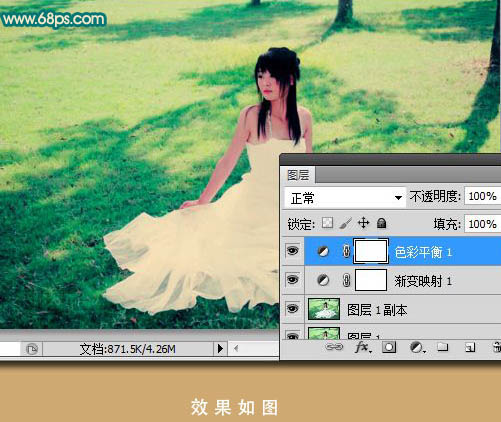The height and width of the screenshot is (422, 501).
Task: Create a new adjustment layer icon
Action: (x=417, y=348)
